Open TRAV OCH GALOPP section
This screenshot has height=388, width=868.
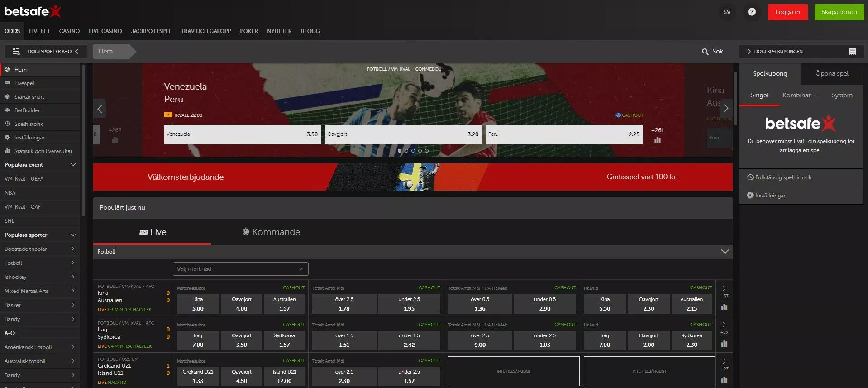click(x=205, y=31)
